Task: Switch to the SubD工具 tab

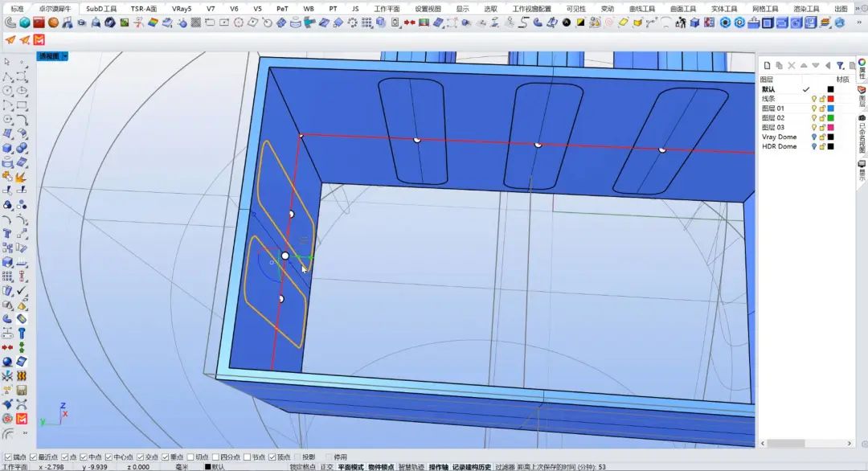Action: click(101, 8)
